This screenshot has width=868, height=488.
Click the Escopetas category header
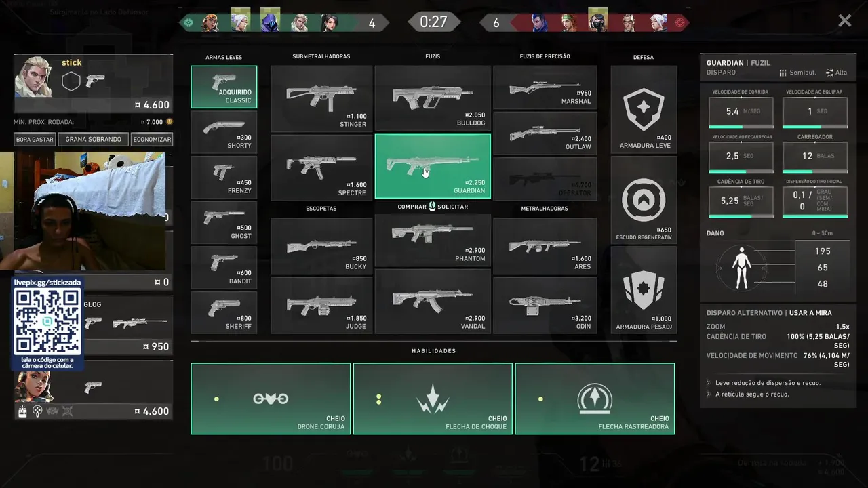pyautogui.click(x=321, y=208)
